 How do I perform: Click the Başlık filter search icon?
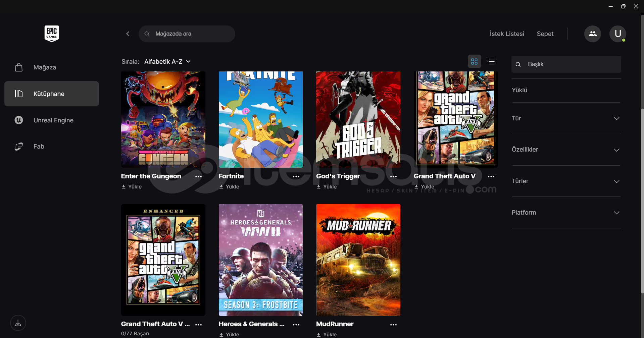coord(518,64)
